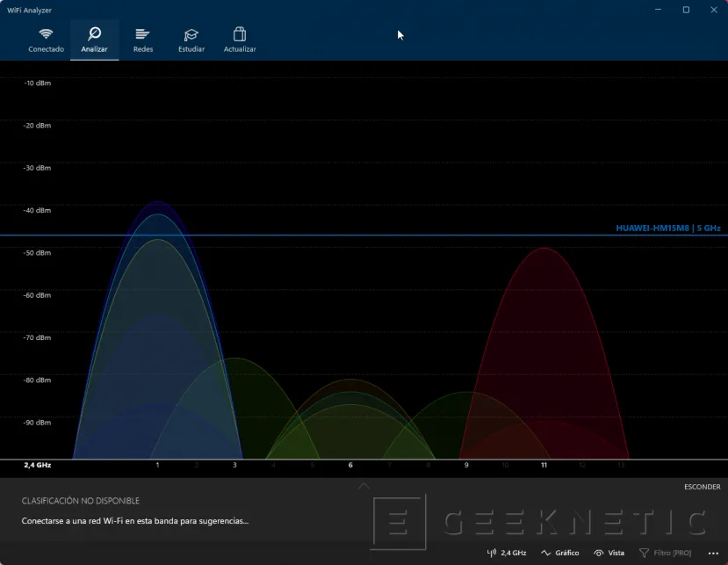Image resolution: width=728 pixels, height=565 pixels.
Task: Click the 2,4 GHz axis label
Action: 38,465
